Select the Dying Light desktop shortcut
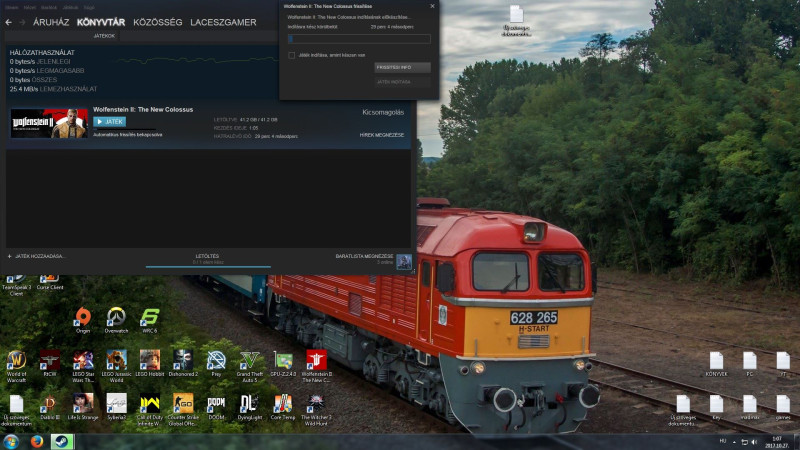 pyautogui.click(x=249, y=407)
